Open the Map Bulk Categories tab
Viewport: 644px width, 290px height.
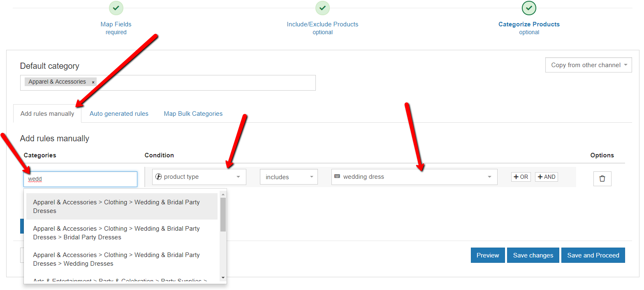tap(193, 114)
